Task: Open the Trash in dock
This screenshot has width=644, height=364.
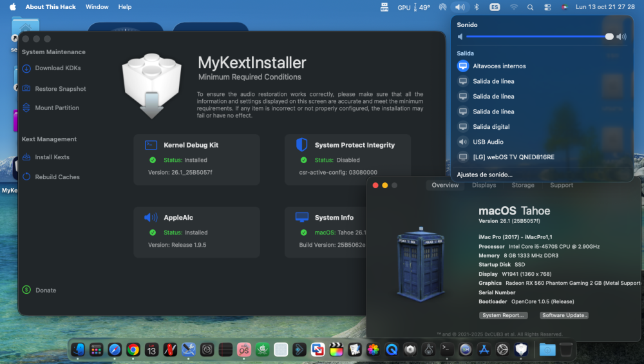Action: coord(566,350)
